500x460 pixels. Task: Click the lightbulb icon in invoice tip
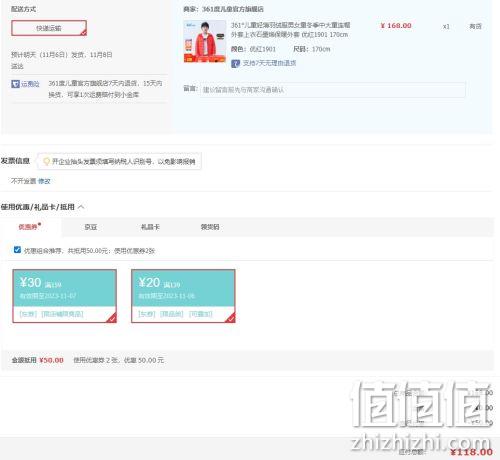(47, 161)
